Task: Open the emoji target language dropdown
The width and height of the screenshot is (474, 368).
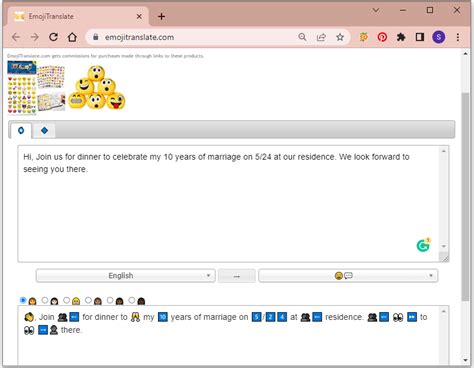Action: coord(348,276)
